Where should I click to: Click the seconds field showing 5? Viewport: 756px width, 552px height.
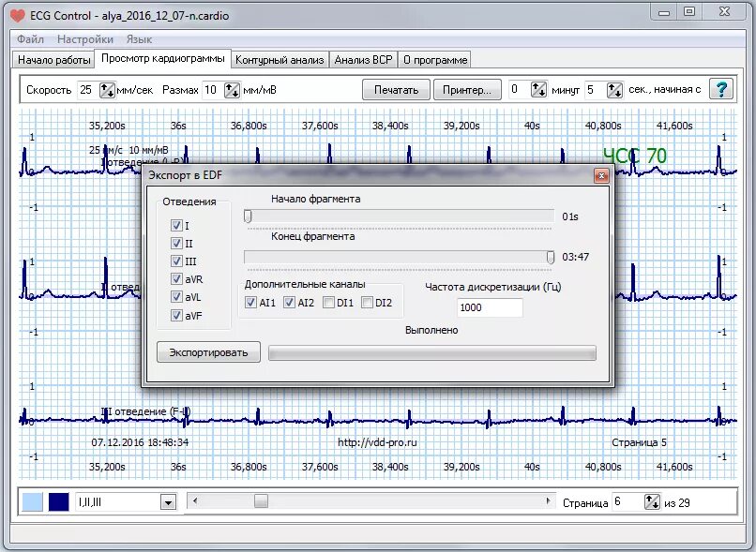click(595, 90)
